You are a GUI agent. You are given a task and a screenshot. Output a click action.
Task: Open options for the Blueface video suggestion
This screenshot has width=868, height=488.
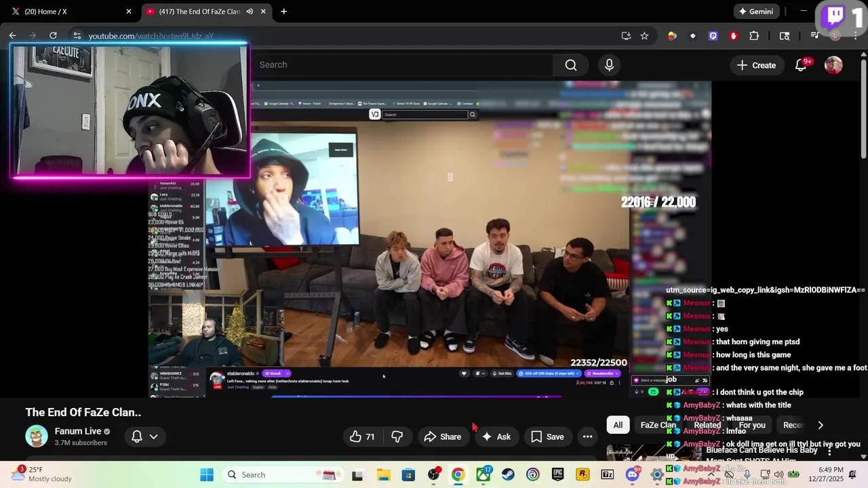pyautogui.click(x=829, y=451)
